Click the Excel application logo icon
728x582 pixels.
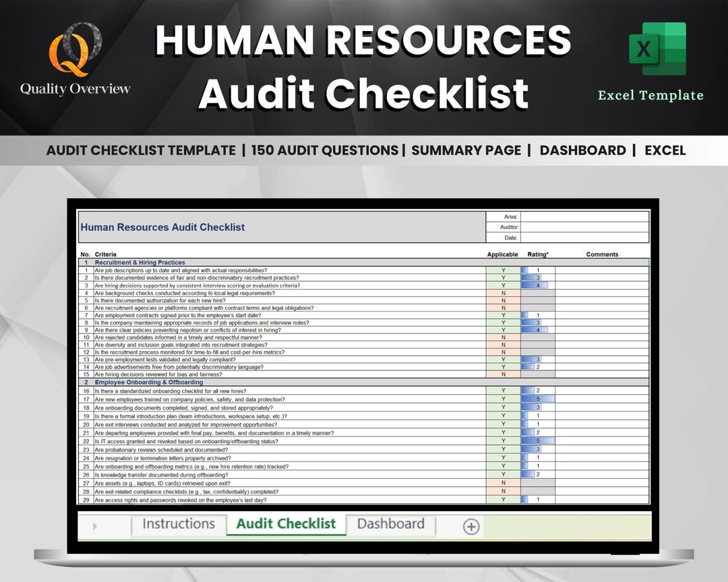coord(656,49)
